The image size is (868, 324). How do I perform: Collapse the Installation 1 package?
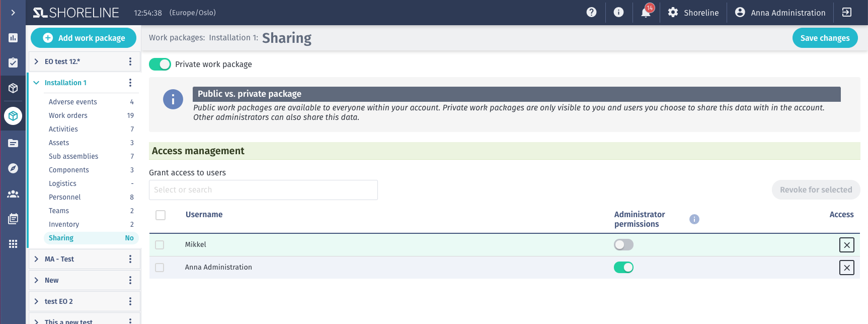(36, 83)
